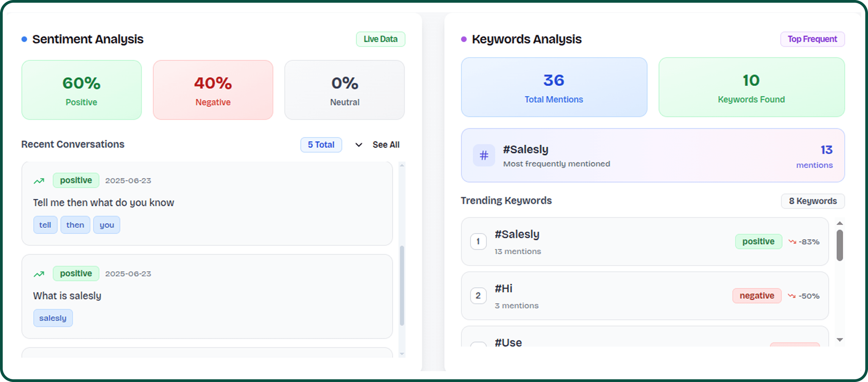Image resolution: width=868 pixels, height=382 pixels.
Task: Open the conversations count chevron dropdown
Action: (358, 145)
